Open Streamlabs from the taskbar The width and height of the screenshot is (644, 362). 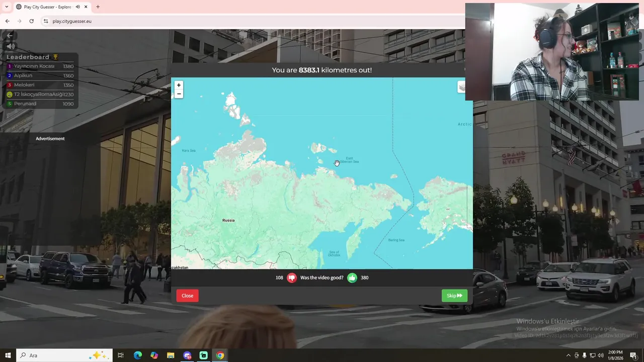point(203,355)
